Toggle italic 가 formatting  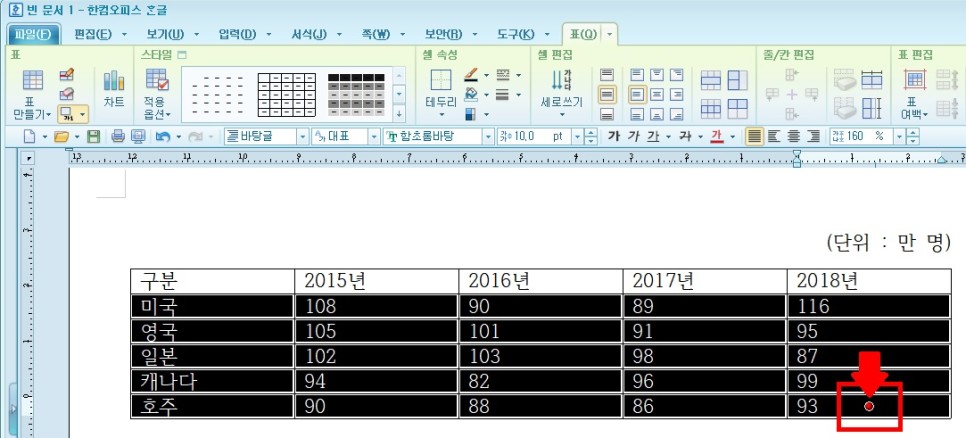[x=633, y=137]
